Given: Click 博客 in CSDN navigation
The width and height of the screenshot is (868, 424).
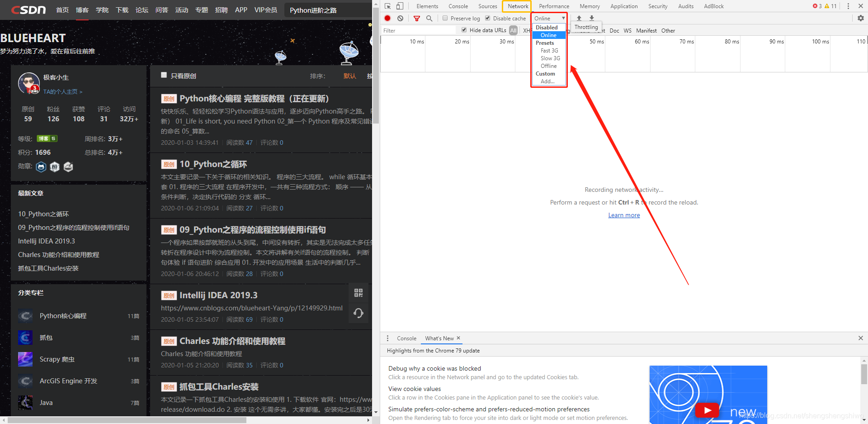Looking at the screenshot, I should pos(82,10).
